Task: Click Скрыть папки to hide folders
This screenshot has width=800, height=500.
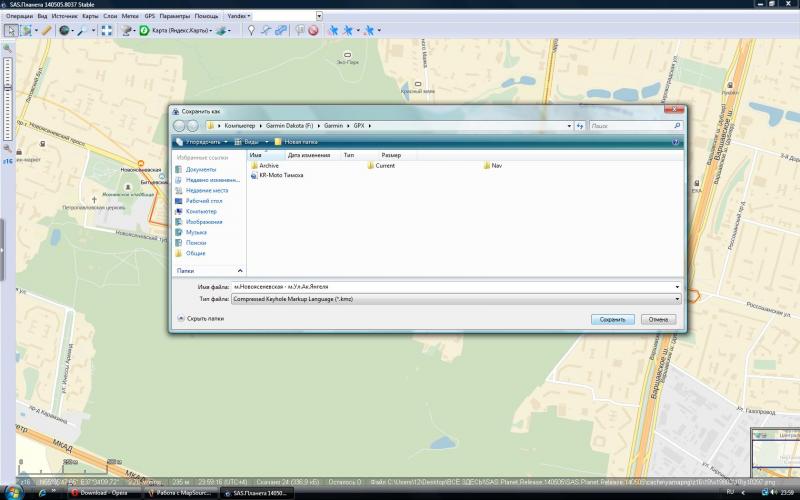Action: coord(201,318)
